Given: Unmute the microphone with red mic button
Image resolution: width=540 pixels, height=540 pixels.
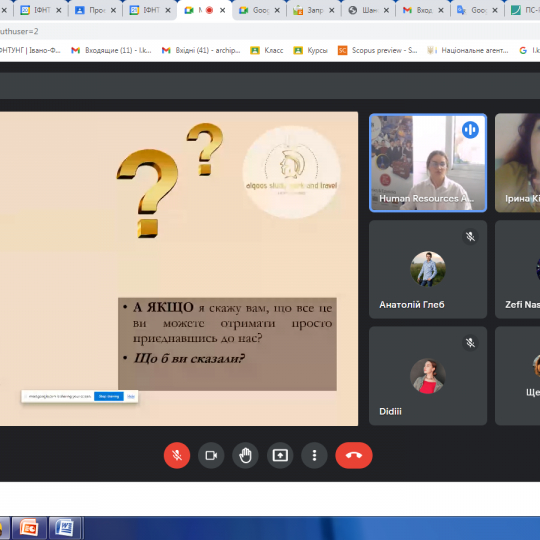Looking at the screenshot, I should click(177, 455).
